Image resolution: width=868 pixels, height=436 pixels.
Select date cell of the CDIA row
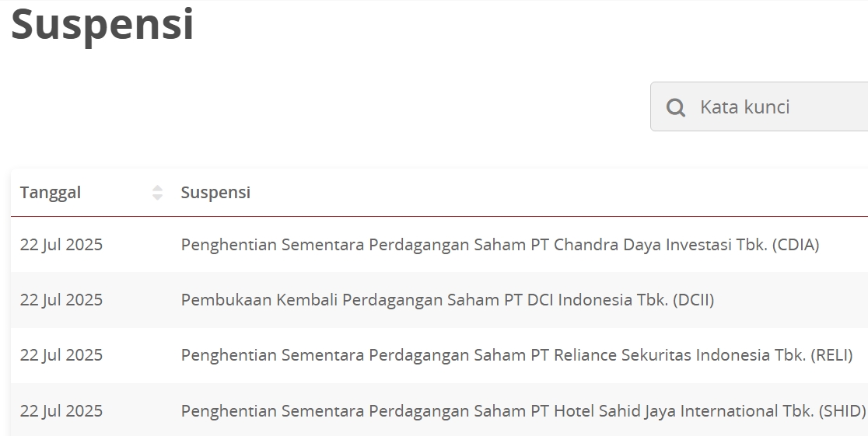tap(61, 245)
